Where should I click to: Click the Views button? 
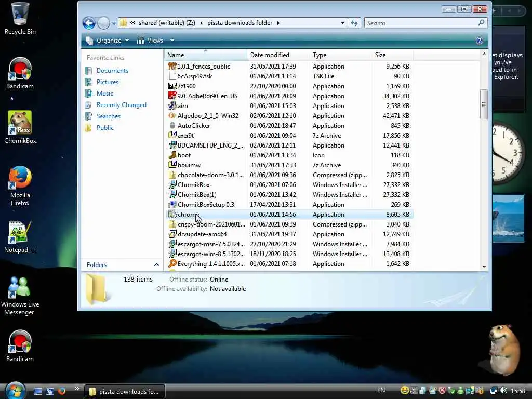pos(150,41)
